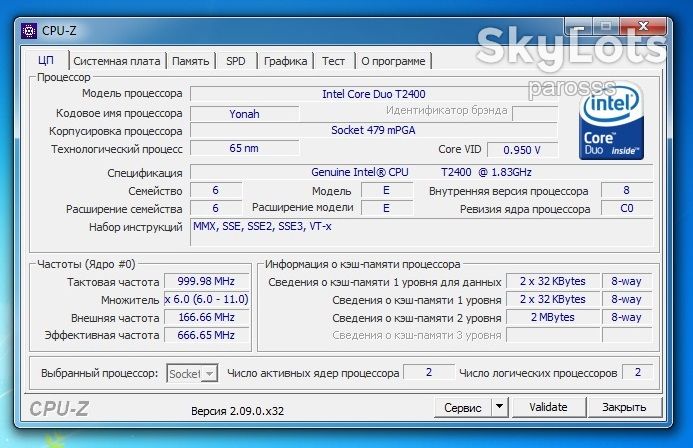Select the 65 nm technology value

click(x=244, y=148)
